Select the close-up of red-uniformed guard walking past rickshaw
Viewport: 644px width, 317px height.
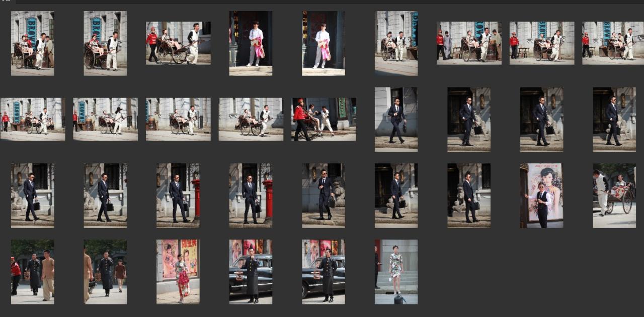point(324,119)
